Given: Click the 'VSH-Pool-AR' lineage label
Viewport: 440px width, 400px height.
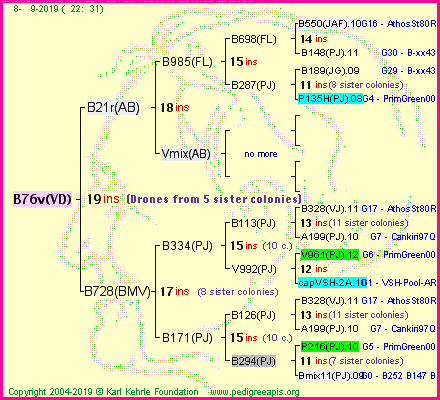Looking at the screenshot, I should coord(409,283).
